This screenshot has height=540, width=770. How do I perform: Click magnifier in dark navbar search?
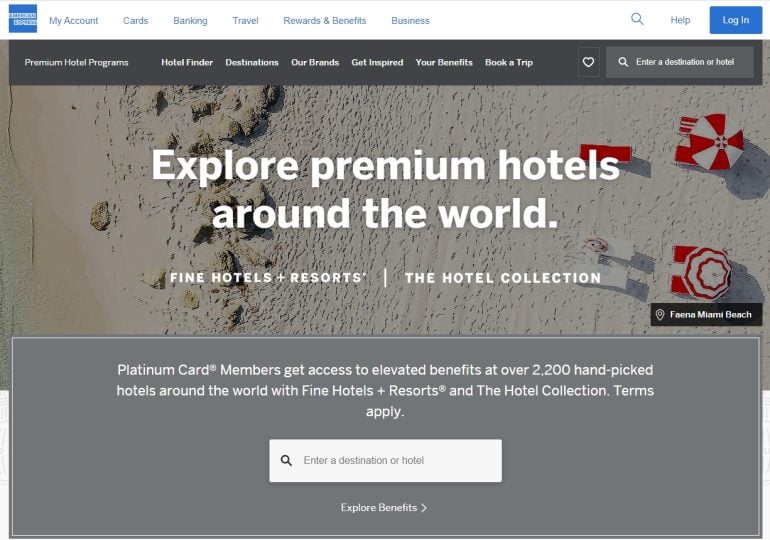tap(623, 62)
